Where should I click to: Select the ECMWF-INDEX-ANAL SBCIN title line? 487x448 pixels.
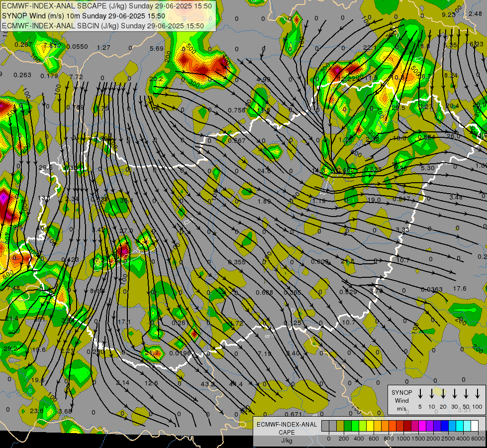[103, 26]
